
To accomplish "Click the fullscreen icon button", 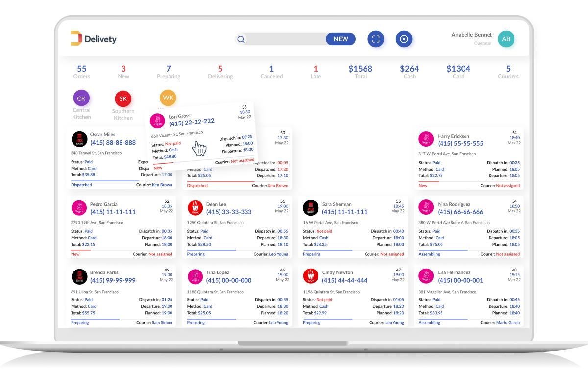I will click(376, 39).
